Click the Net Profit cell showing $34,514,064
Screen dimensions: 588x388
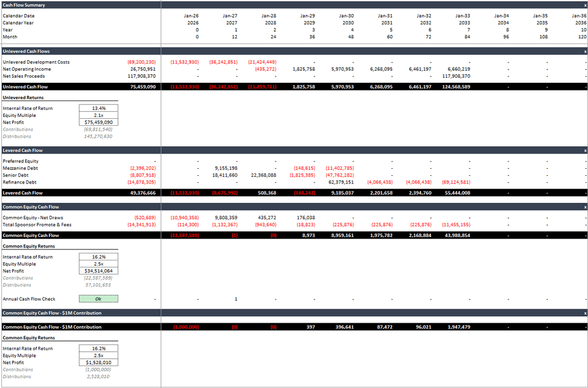(x=99, y=271)
